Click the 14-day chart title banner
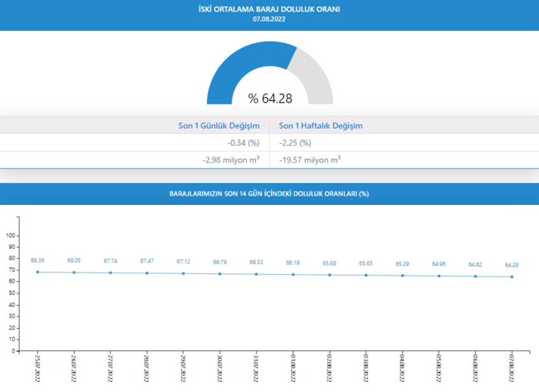Viewport: 539px width, 392px height. tap(269, 193)
